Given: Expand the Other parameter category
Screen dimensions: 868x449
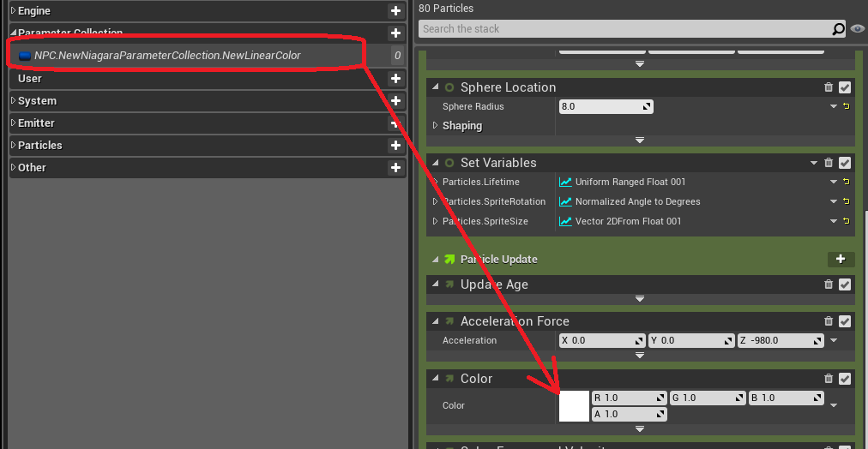Looking at the screenshot, I should coord(13,168).
